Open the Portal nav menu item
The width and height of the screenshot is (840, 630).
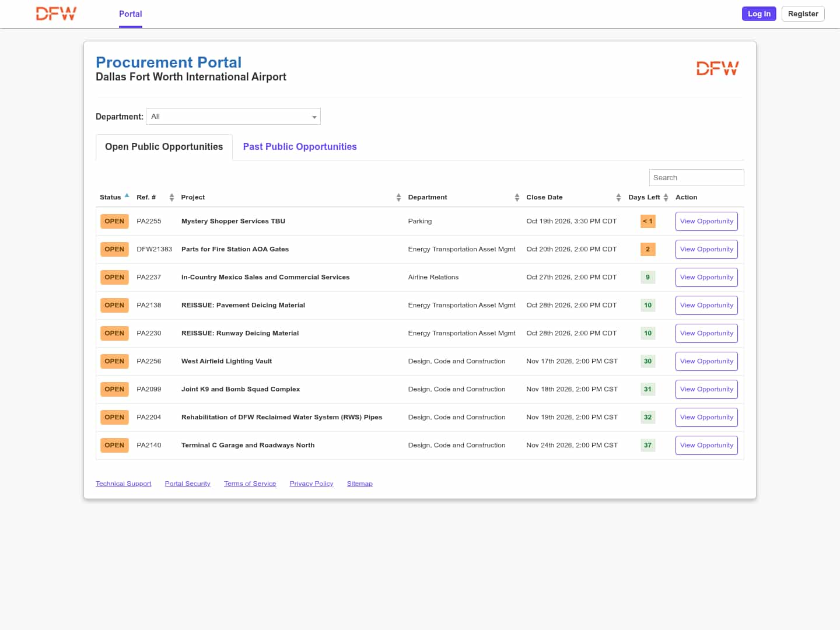131,14
